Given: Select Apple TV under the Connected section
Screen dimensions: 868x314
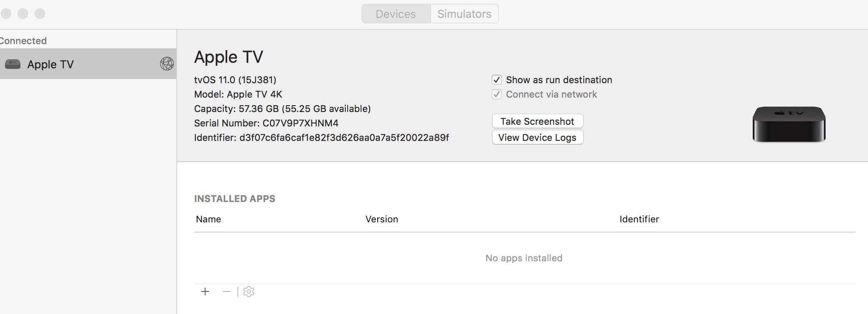Looking at the screenshot, I should (50, 64).
